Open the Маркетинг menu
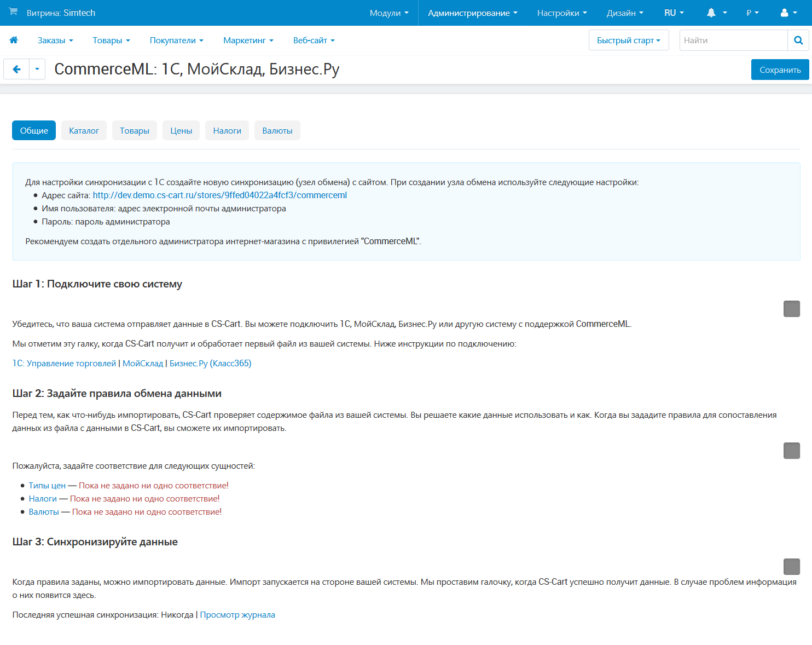 248,40
